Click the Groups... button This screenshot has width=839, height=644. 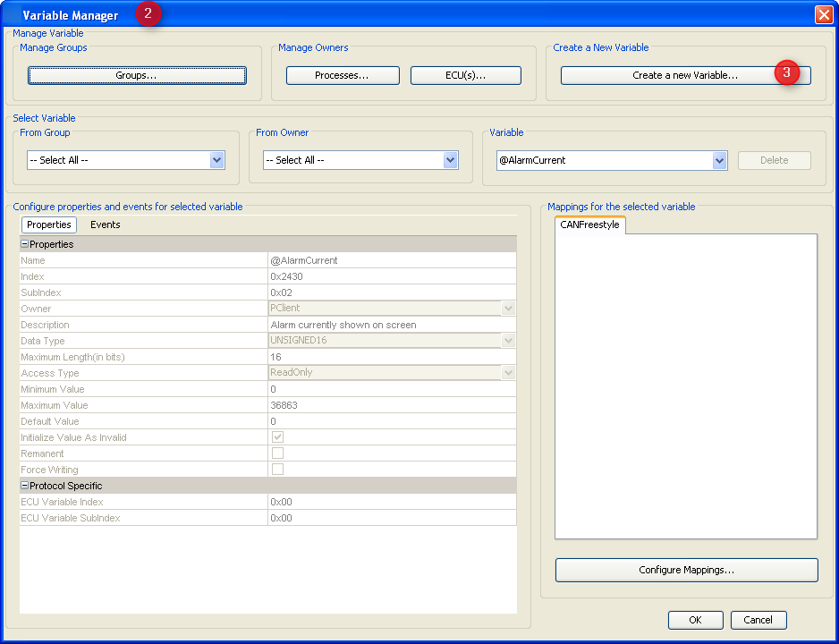(x=136, y=76)
